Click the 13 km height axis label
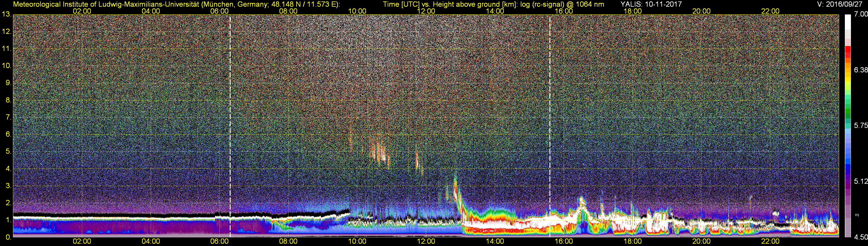Screen dimensions: 868x246 click(x=6, y=14)
